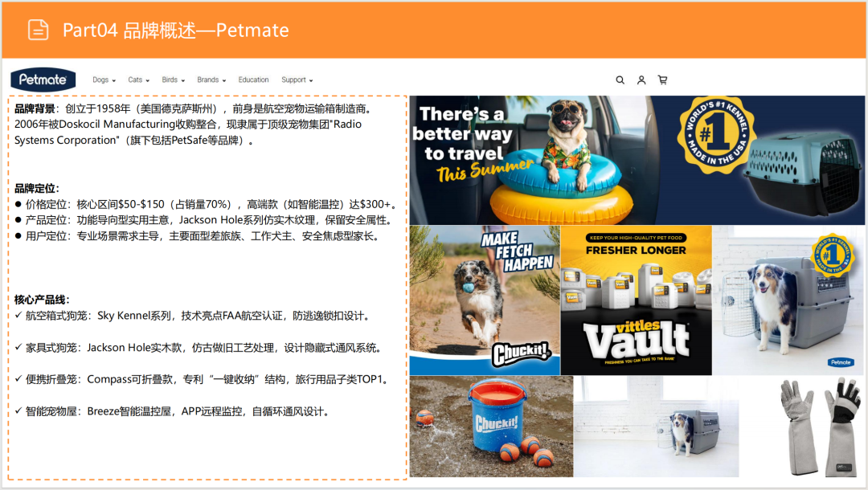Click the '品牌背景' heading text
The image size is (868, 490).
34,109
